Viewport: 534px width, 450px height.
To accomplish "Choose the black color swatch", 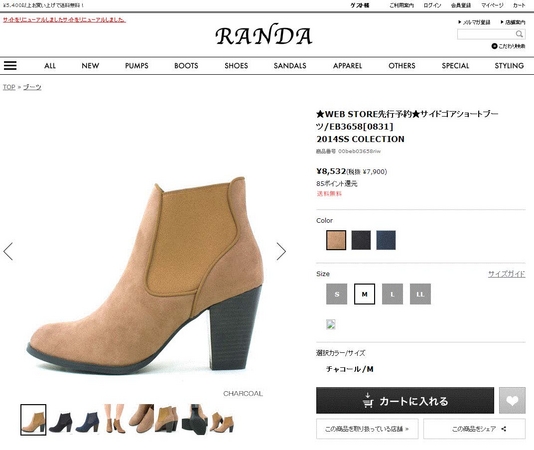I will point(361,240).
